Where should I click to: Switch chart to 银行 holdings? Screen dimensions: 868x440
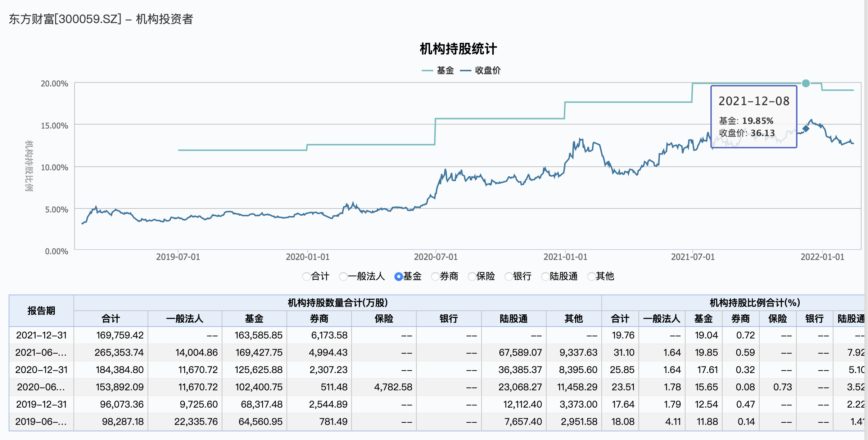[508, 277]
